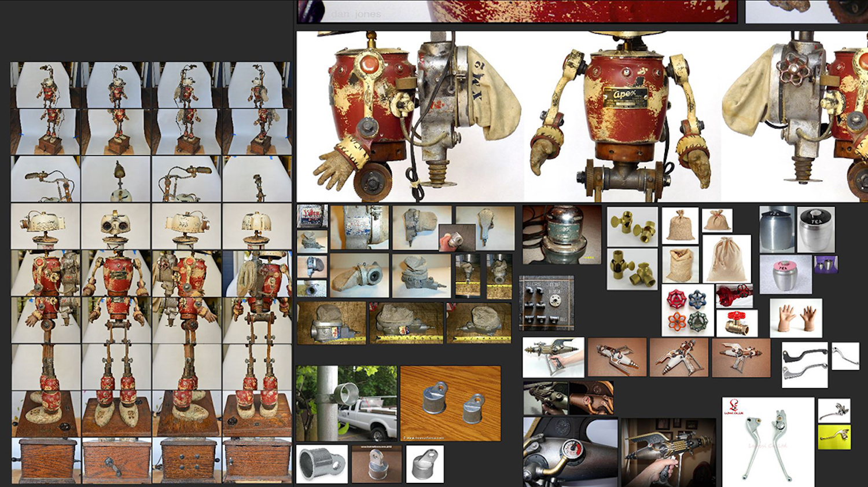This screenshot has height=487, width=868.
Task: Select the doll hands reference image
Action: pos(796,317)
